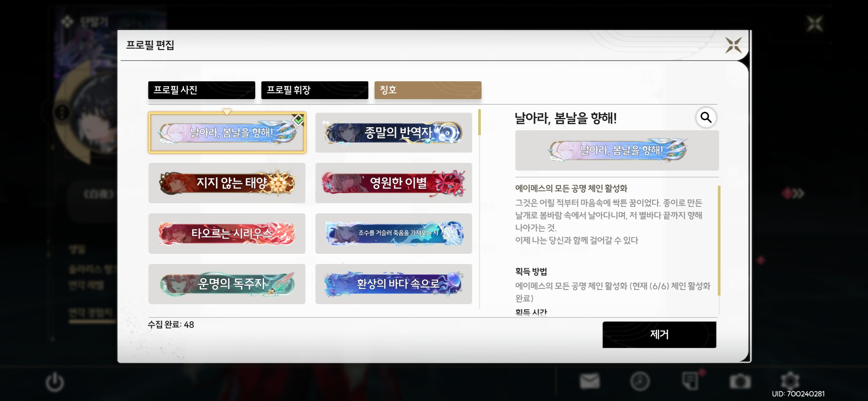
Task: Open the clock history icon
Action: 640,381
